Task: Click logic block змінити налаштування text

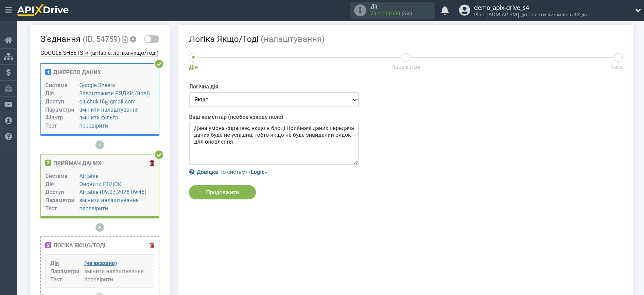Action: click(x=114, y=272)
